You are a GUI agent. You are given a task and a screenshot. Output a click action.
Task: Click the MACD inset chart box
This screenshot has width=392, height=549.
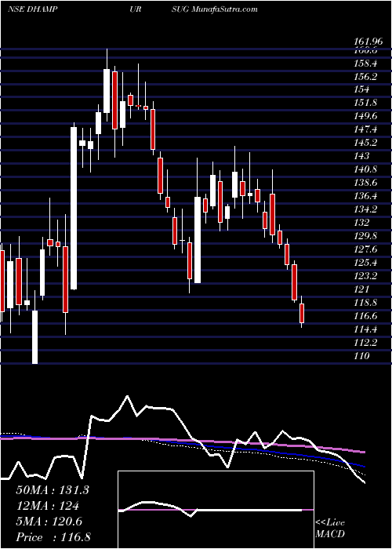pyautogui.click(x=216, y=510)
